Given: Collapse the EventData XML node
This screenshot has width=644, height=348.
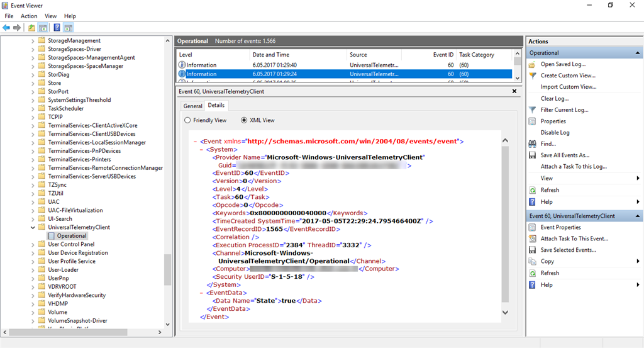Looking at the screenshot, I should [x=201, y=293].
